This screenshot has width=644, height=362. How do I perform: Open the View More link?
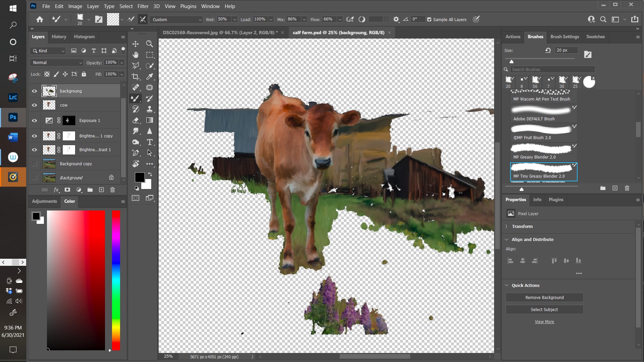pyautogui.click(x=544, y=322)
